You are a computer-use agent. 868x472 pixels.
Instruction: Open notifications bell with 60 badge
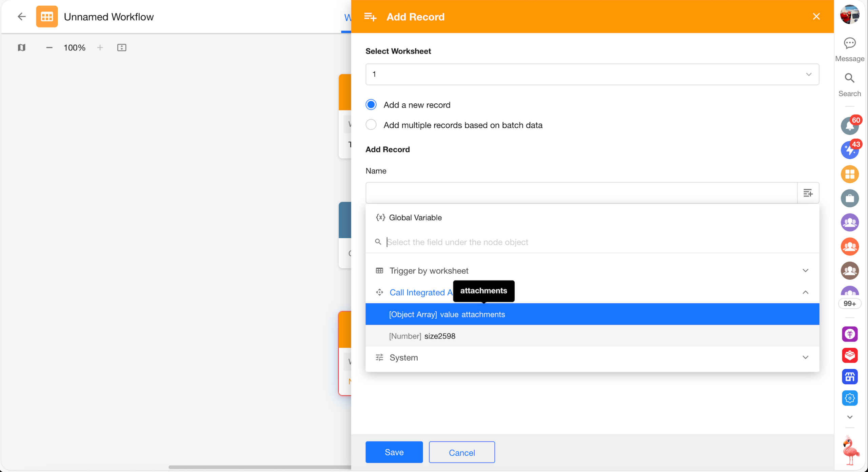(849, 126)
